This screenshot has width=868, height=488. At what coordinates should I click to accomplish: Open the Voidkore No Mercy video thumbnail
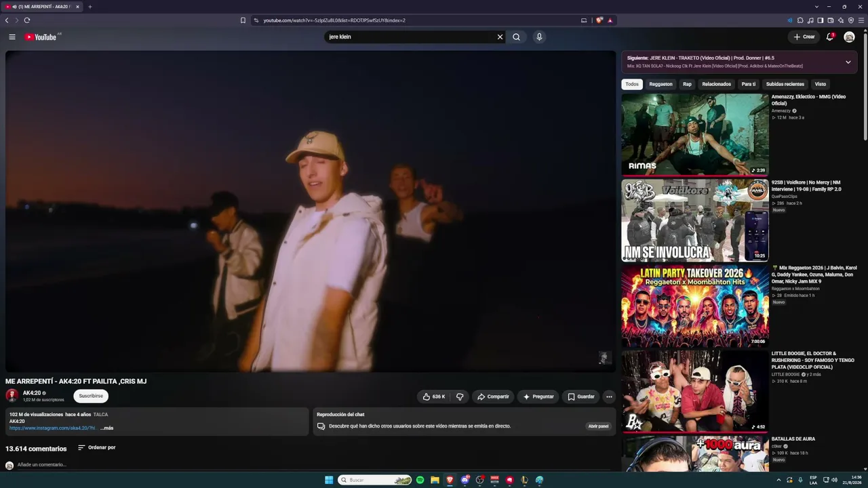click(695, 220)
